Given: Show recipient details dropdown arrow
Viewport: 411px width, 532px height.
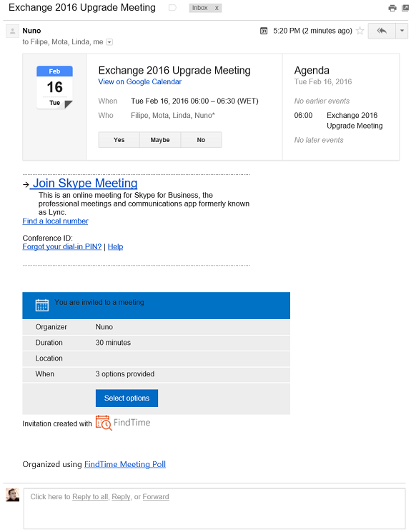Looking at the screenshot, I should (x=109, y=42).
